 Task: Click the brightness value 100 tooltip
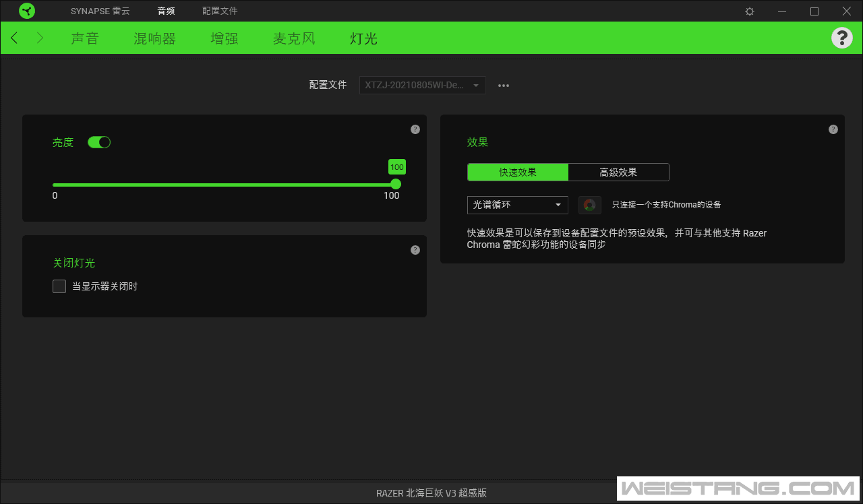pos(397,167)
